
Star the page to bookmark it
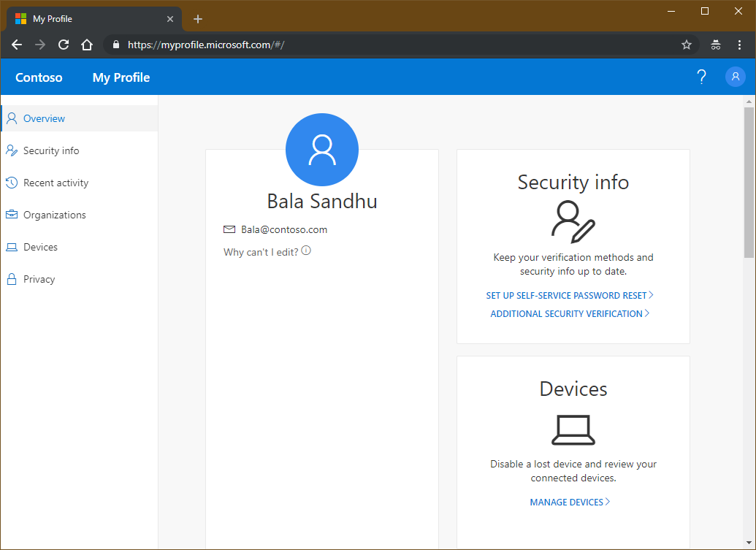686,45
